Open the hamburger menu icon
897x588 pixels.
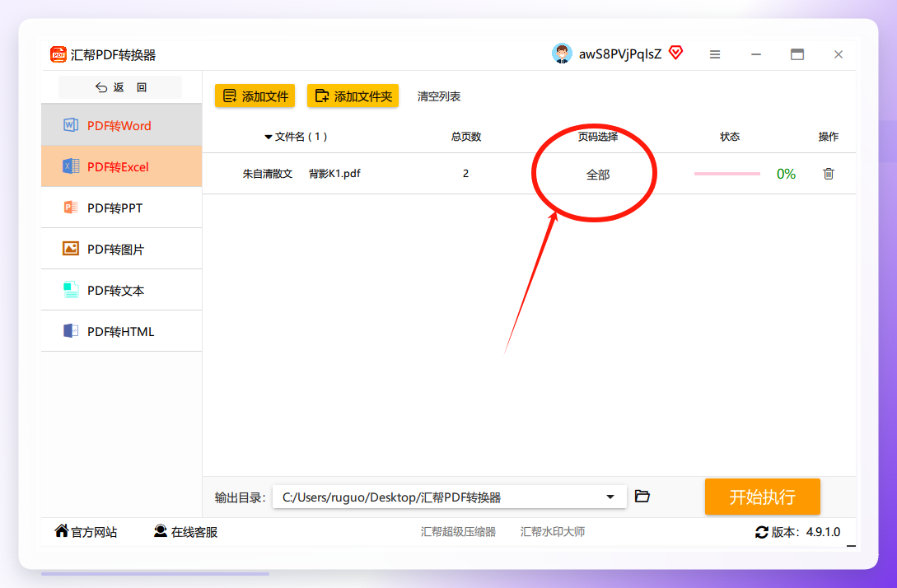point(715,54)
